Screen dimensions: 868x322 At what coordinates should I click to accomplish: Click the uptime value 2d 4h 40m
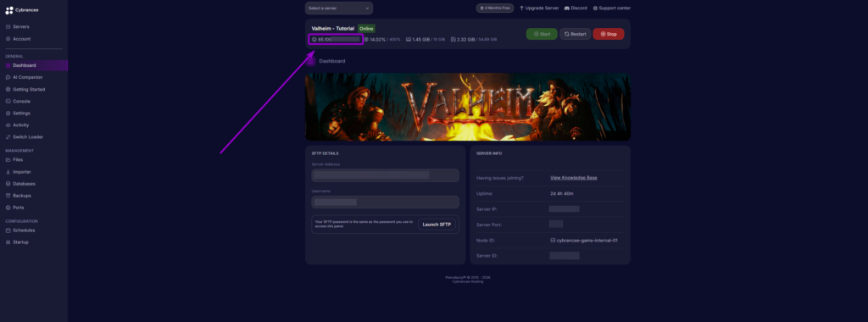pyautogui.click(x=562, y=194)
